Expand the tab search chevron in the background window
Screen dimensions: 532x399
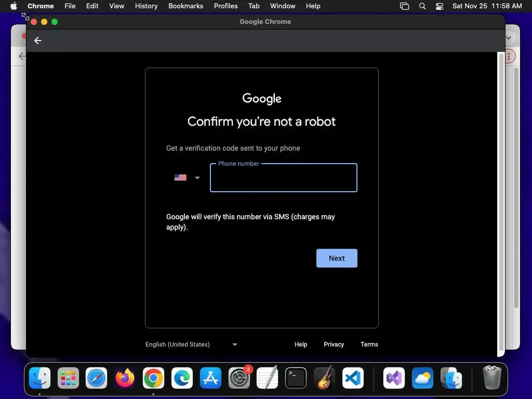pos(509,37)
